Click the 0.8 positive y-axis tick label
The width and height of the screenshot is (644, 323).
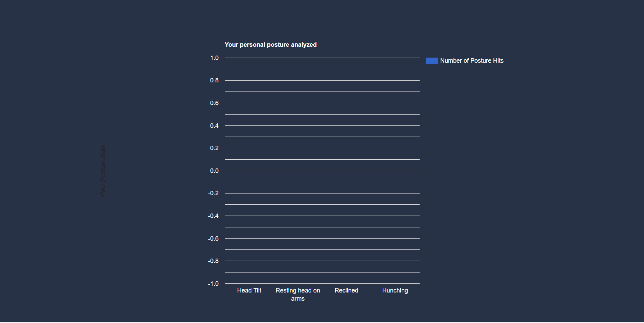click(x=214, y=80)
